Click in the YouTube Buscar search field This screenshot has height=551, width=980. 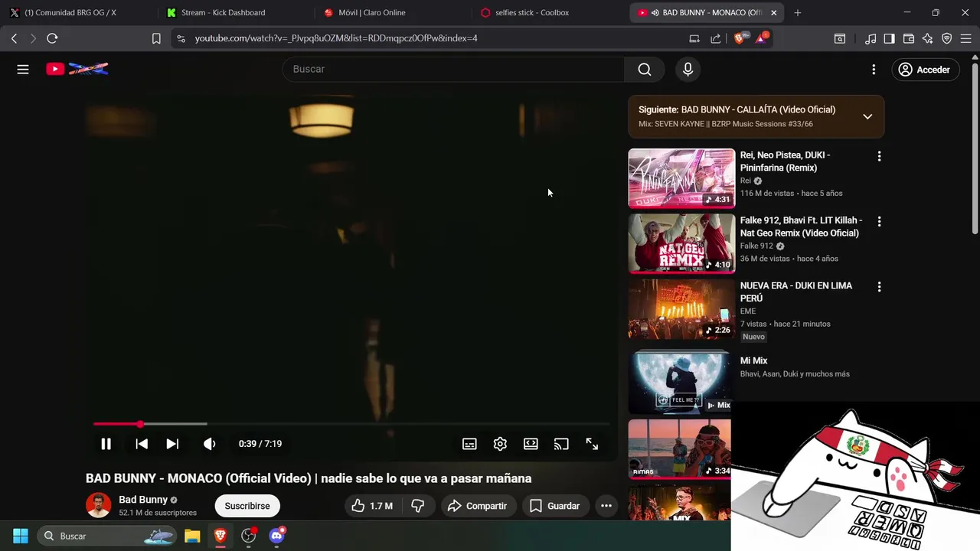453,70
